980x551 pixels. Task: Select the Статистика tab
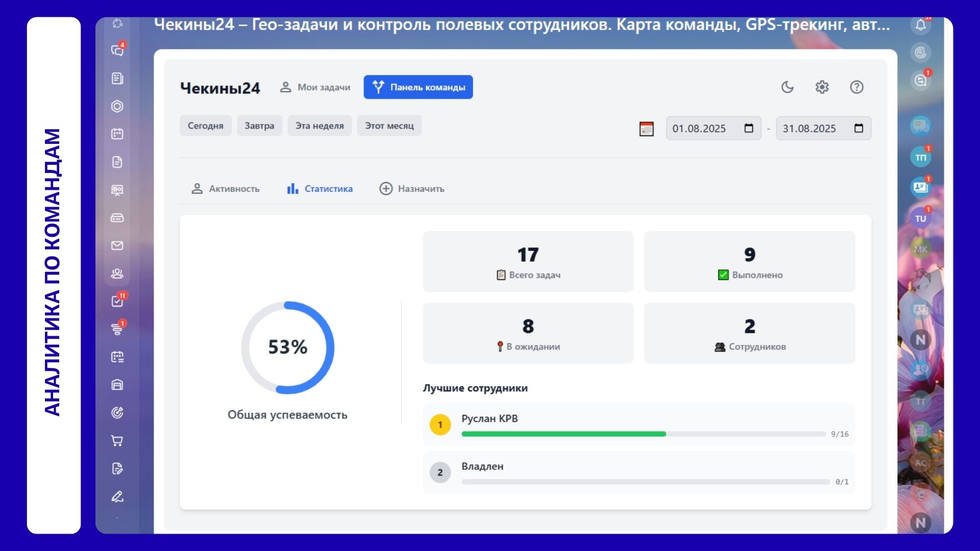320,189
